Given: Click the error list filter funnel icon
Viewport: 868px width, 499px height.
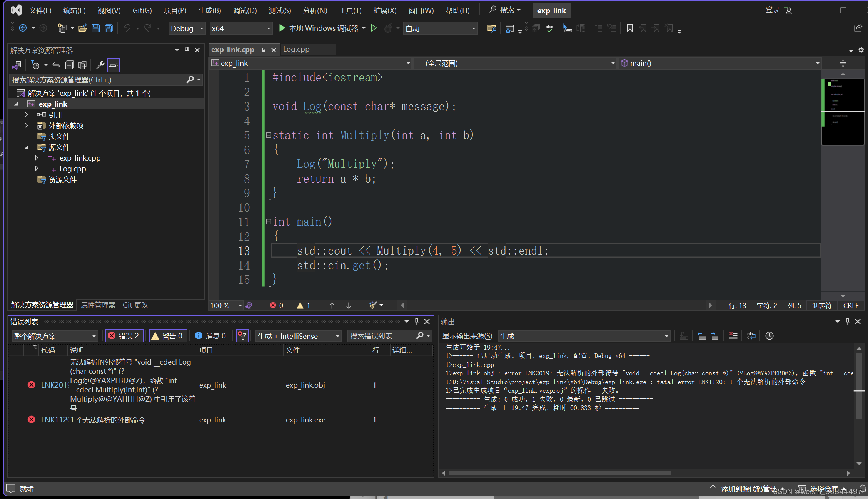Looking at the screenshot, I should pyautogui.click(x=242, y=336).
